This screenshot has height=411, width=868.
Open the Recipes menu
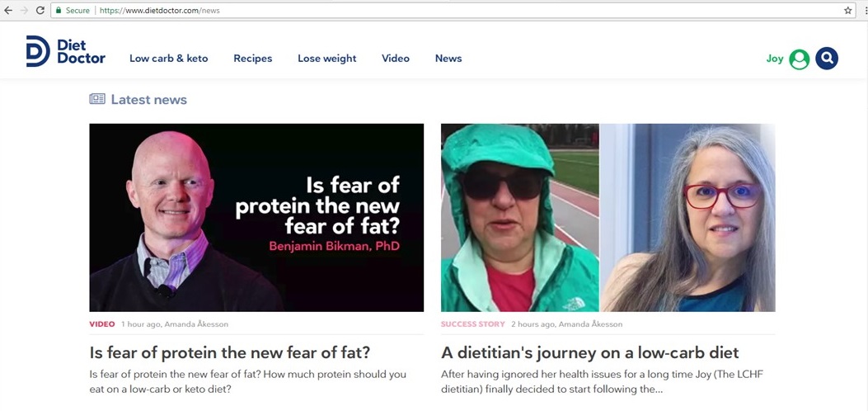pos(253,58)
